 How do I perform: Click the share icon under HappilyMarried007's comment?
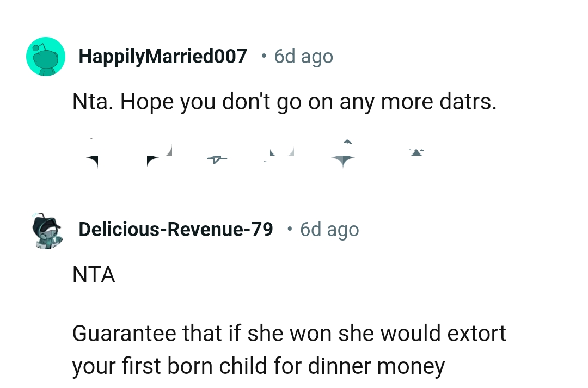(x=343, y=155)
